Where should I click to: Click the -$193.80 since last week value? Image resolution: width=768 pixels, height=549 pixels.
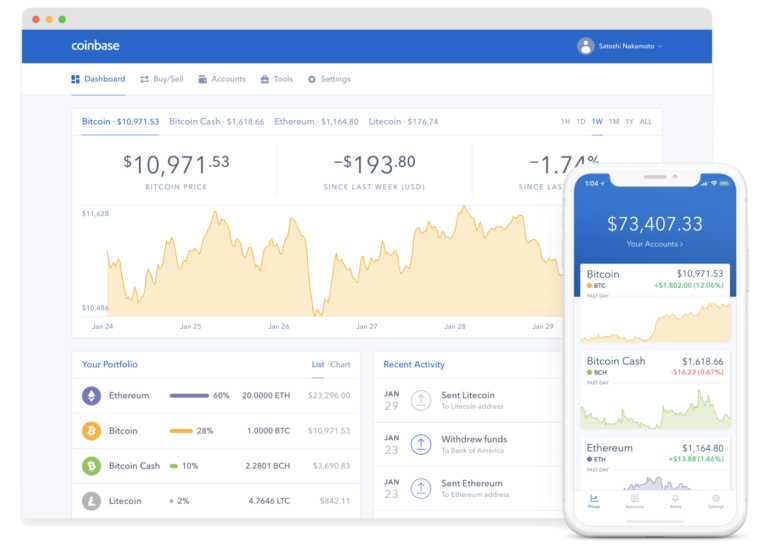click(x=374, y=165)
